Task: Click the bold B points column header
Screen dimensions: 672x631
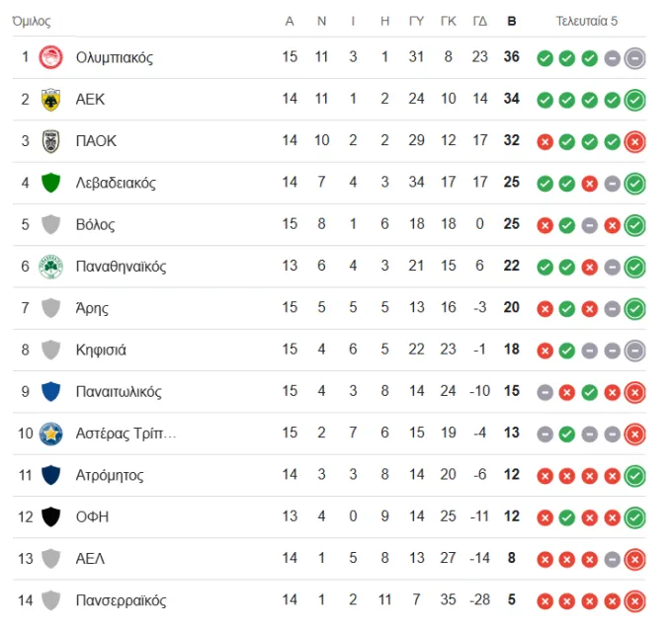Action: 512,21
